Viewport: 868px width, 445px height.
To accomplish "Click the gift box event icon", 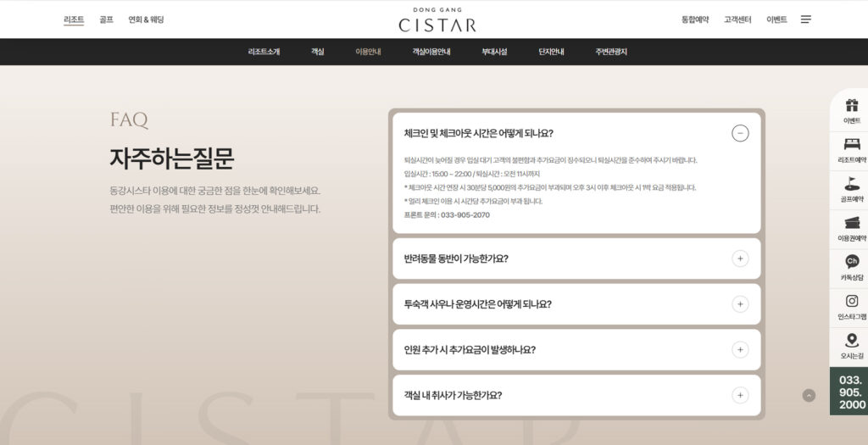I will point(851,104).
